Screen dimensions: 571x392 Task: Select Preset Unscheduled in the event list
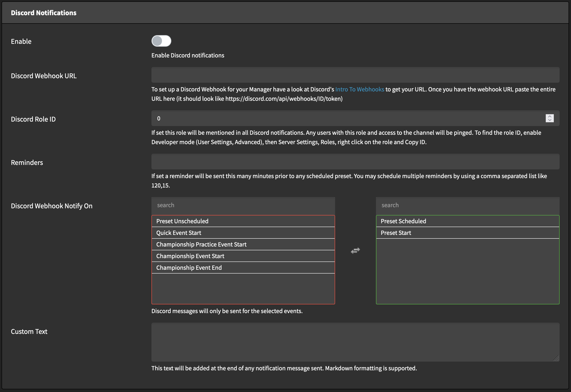click(243, 221)
